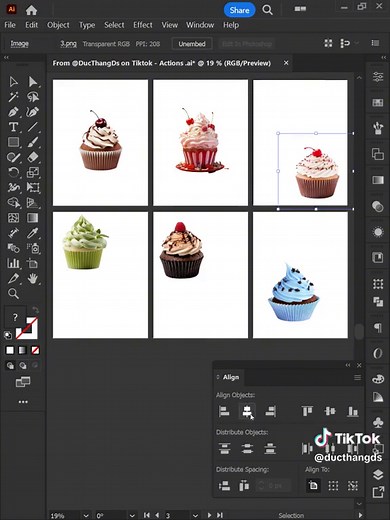
Task: Click Vertical Distribute Center icon
Action: pyautogui.click(x=247, y=449)
